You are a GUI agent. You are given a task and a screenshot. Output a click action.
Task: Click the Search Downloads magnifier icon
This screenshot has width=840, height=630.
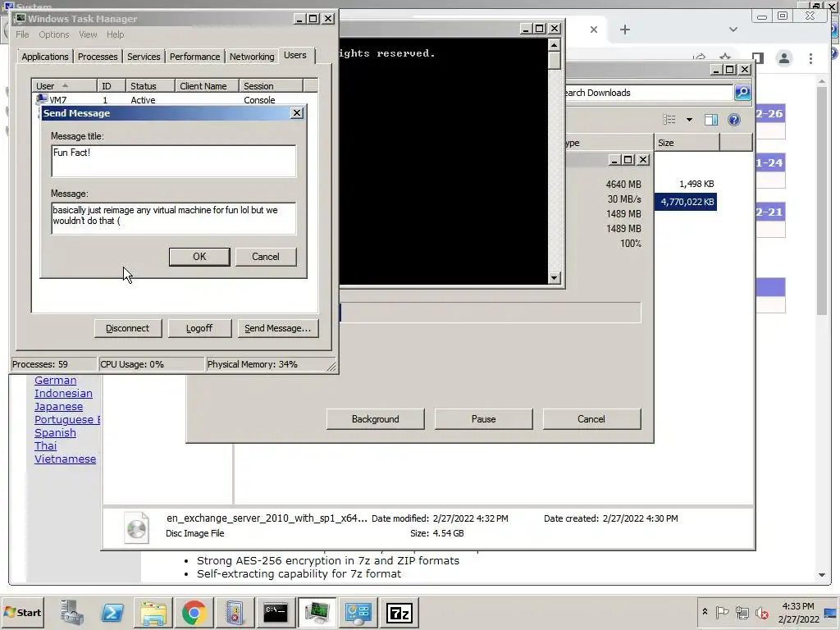(x=742, y=93)
